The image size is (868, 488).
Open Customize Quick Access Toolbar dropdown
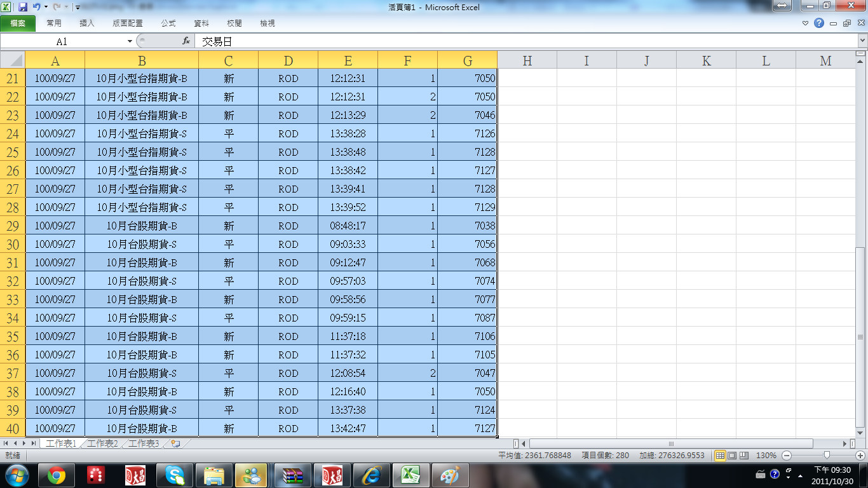coord(78,8)
